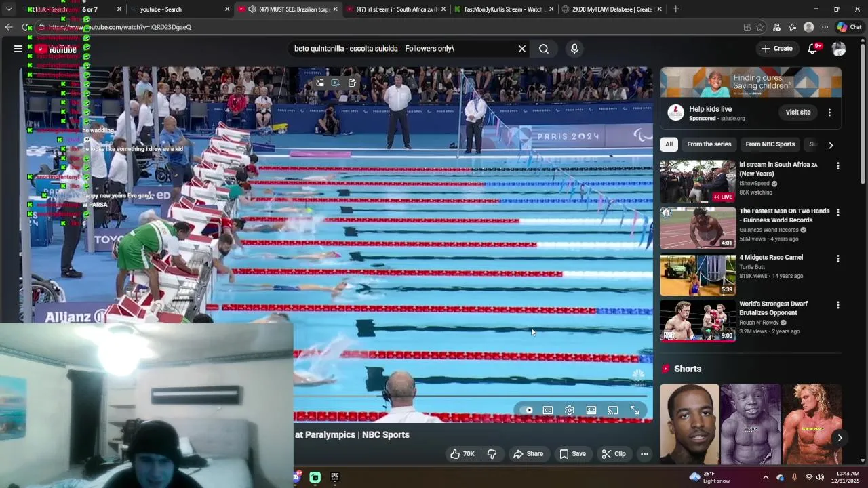Open a new browser tab
Screen dimensions: 868x488
(x=675, y=9)
